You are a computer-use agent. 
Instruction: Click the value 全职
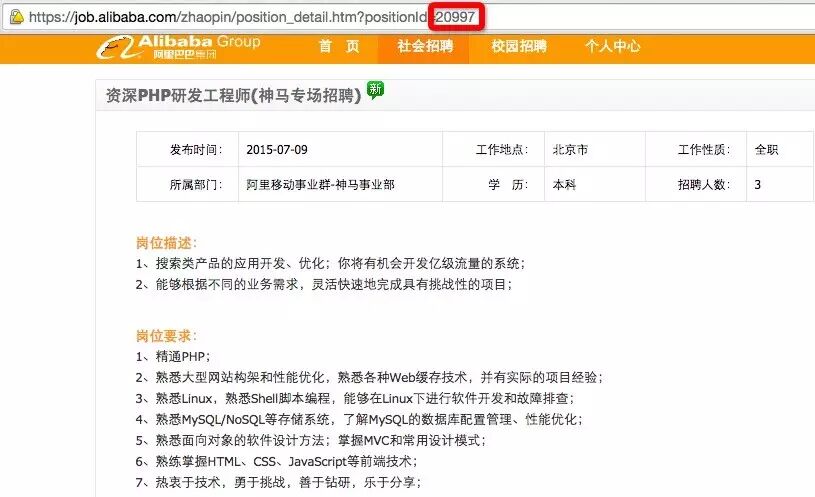[766, 150]
